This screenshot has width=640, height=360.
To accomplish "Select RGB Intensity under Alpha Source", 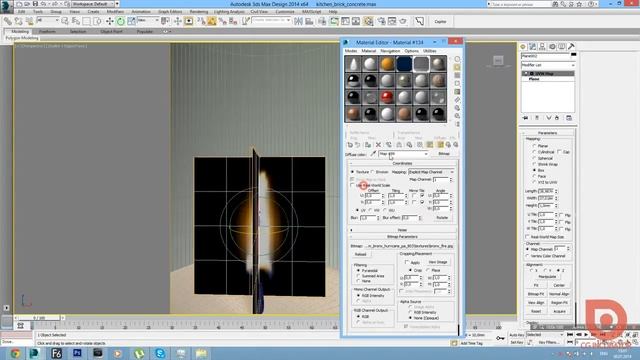I will [x=411, y=312].
